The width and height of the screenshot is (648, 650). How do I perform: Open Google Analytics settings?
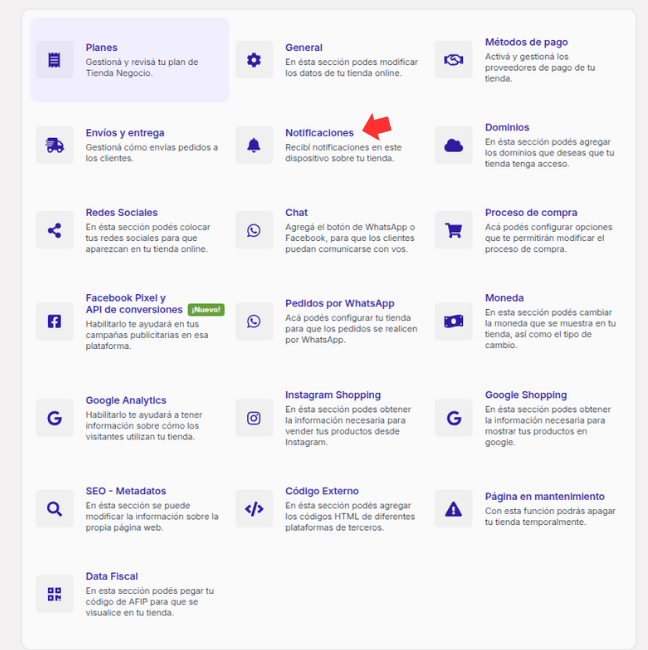pyautogui.click(x=126, y=400)
